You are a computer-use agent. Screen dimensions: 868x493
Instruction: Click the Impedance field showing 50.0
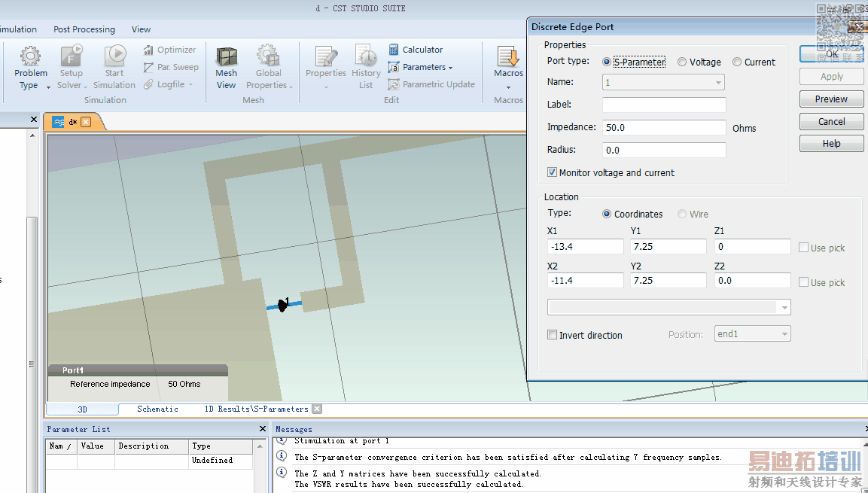tap(664, 127)
